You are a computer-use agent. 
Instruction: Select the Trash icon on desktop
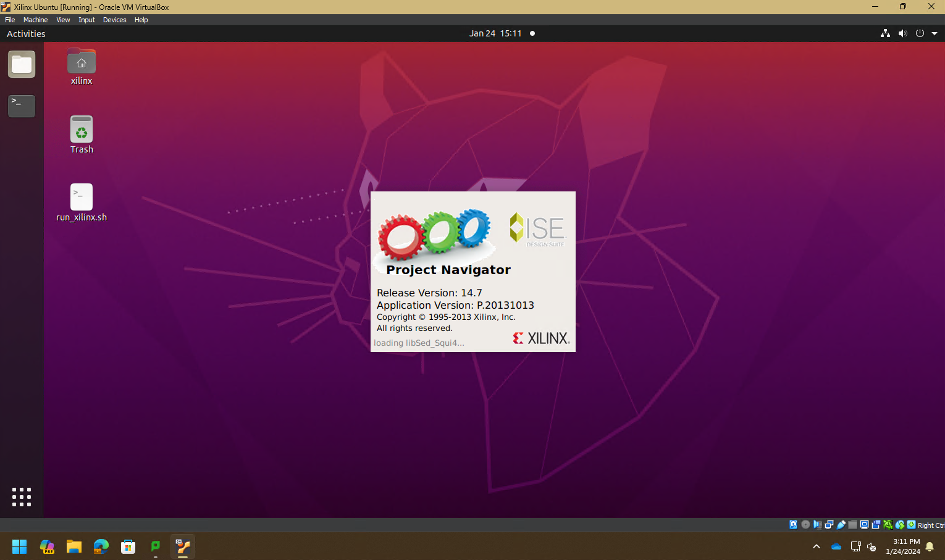(82, 135)
